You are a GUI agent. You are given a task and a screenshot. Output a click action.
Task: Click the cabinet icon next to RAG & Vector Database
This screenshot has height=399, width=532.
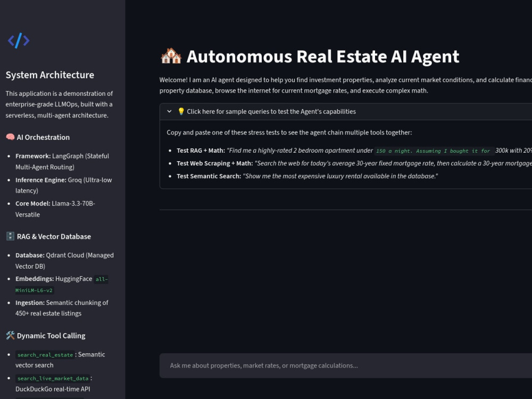coord(10,236)
